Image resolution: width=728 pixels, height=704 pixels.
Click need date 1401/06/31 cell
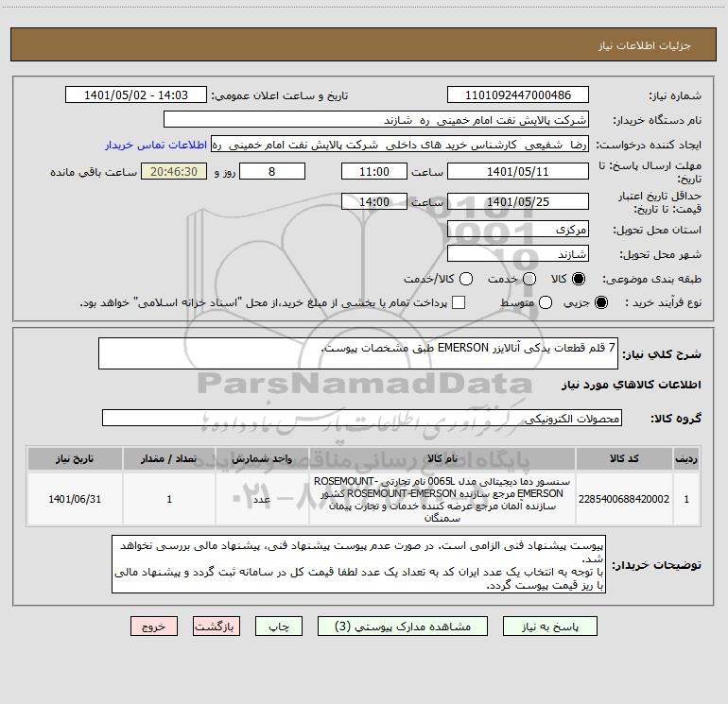pos(75,499)
